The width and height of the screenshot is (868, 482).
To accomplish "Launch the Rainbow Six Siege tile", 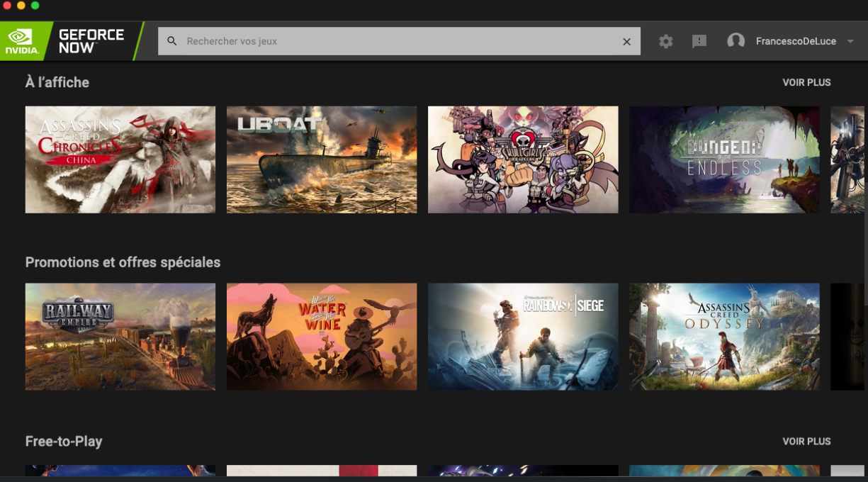I will [523, 336].
